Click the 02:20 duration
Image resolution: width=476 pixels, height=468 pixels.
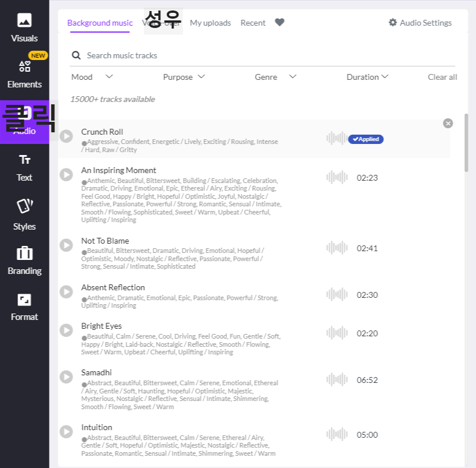click(367, 333)
